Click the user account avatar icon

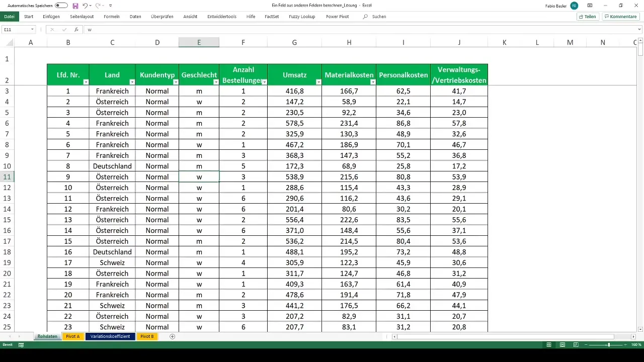click(574, 6)
